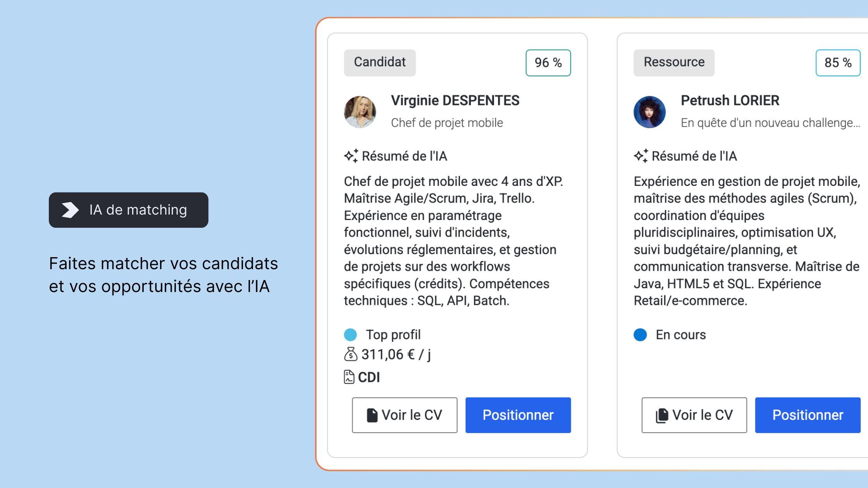
Task: Open Petrush's CV via Voir le CV
Action: [694, 415]
